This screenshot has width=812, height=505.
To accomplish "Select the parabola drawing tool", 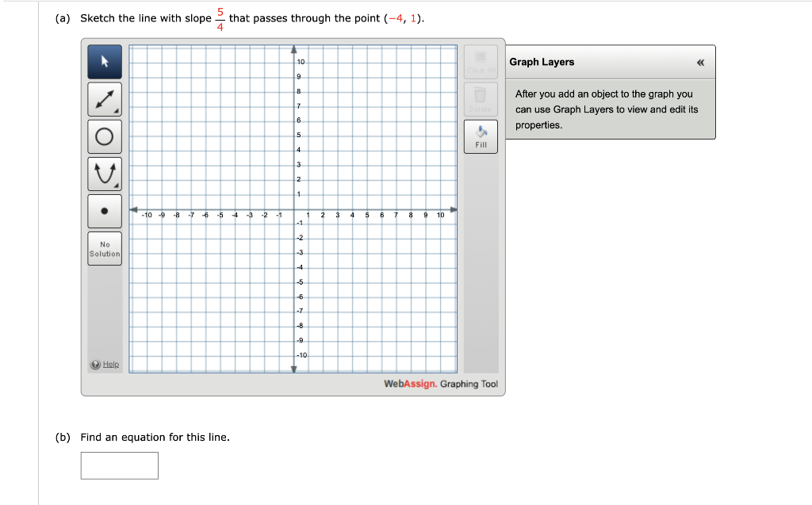I will [104, 173].
